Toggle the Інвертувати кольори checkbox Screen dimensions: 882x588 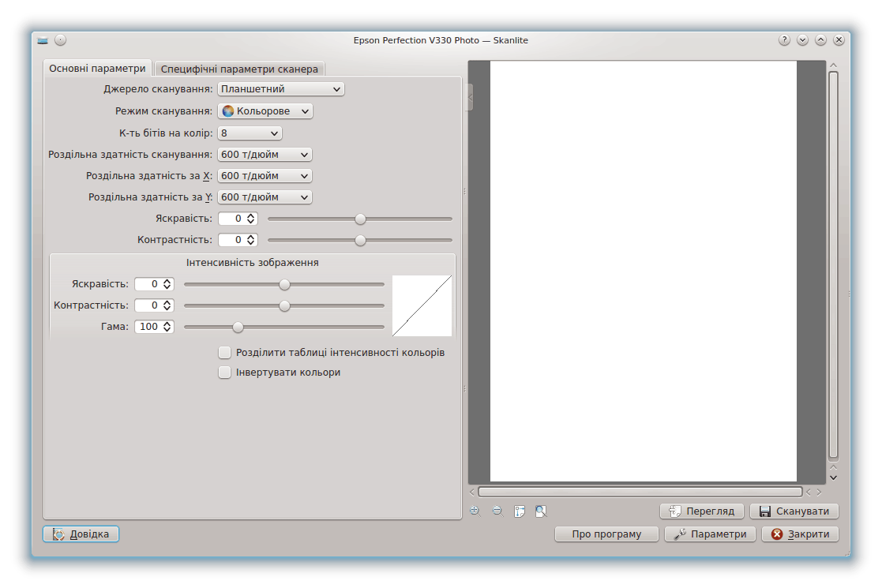coord(224,372)
